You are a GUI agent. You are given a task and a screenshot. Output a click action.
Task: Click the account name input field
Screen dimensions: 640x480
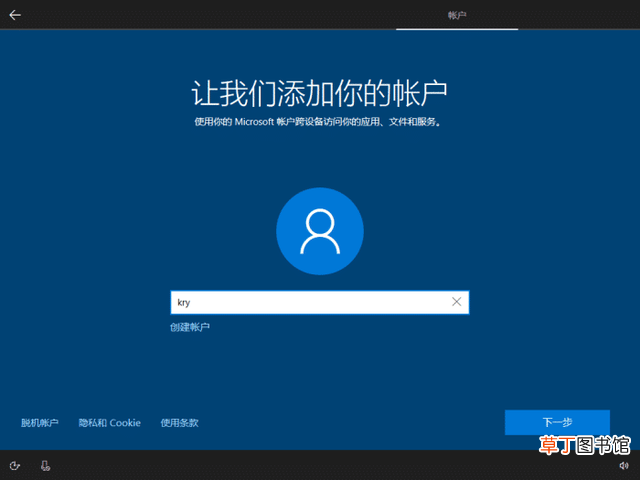[x=320, y=302]
